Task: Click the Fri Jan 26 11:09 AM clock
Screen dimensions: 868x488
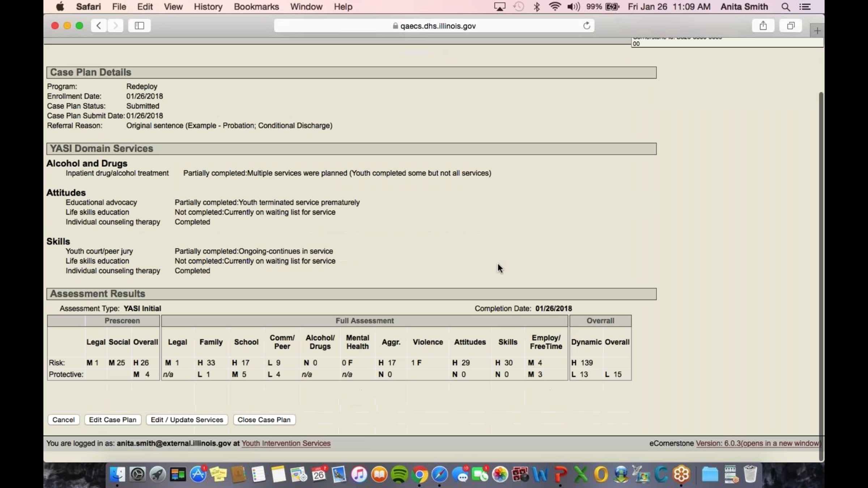Action: (x=669, y=7)
